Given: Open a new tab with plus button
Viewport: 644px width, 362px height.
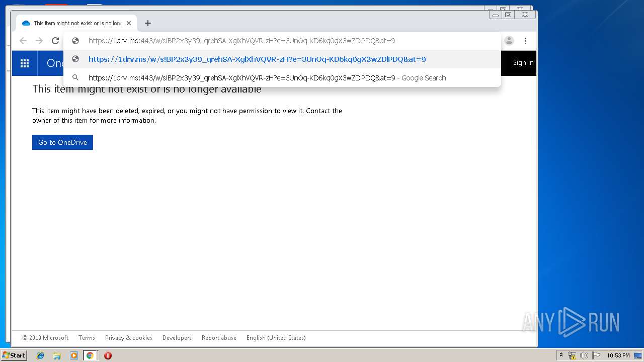Looking at the screenshot, I should point(147,23).
